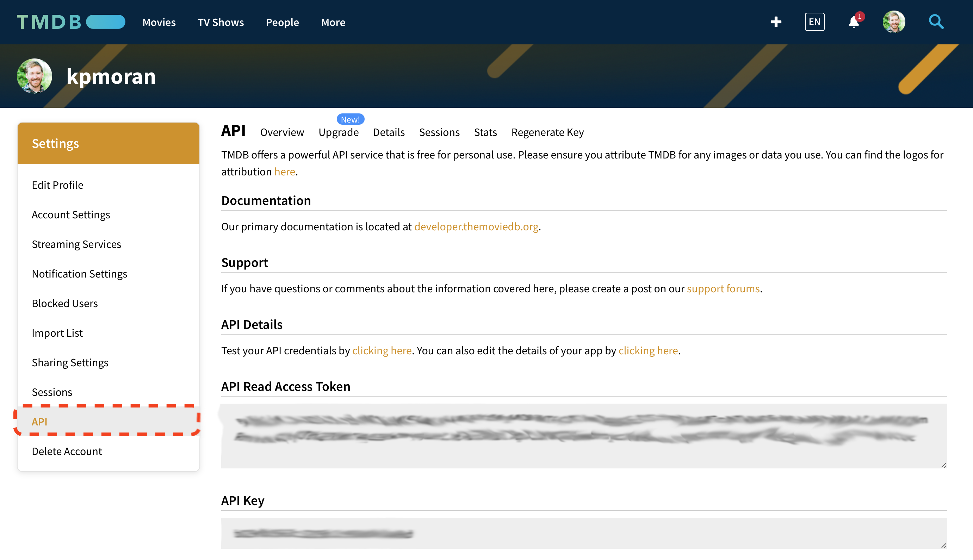Open Notification Settings from sidebar
This screenshot has width=973, height=560.
[80, 273]
